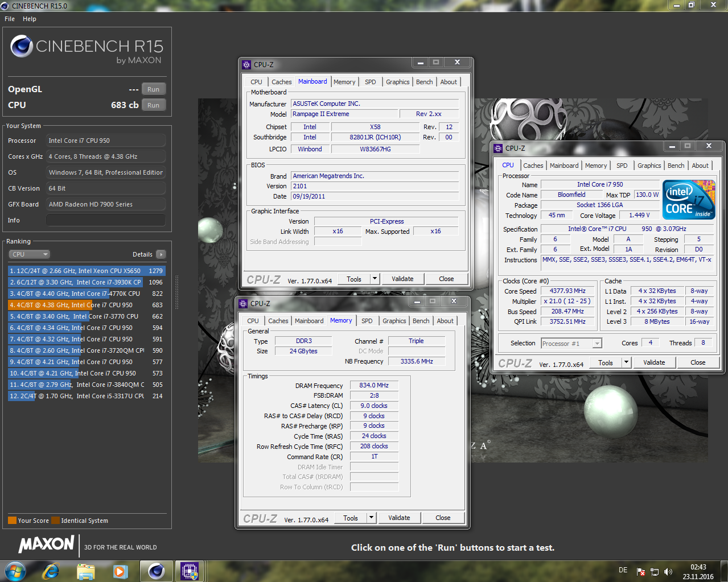Select CPU tab in Memory CPU-Z window
Viewport: 728px width, 582px height.
pos(253,321)
